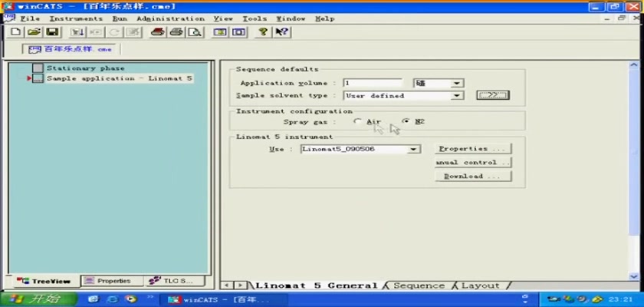Open the Linomat 5 instrument Use dropdown
Image resolution: width=644 pixels, height=307 pixels.
coord(413,149)
